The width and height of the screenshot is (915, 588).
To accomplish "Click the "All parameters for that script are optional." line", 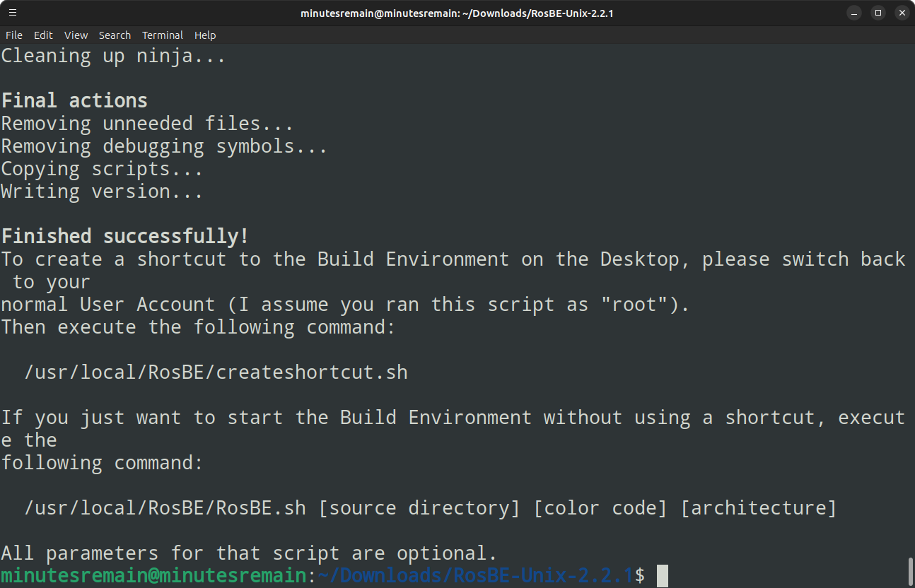I will (250, 553).
